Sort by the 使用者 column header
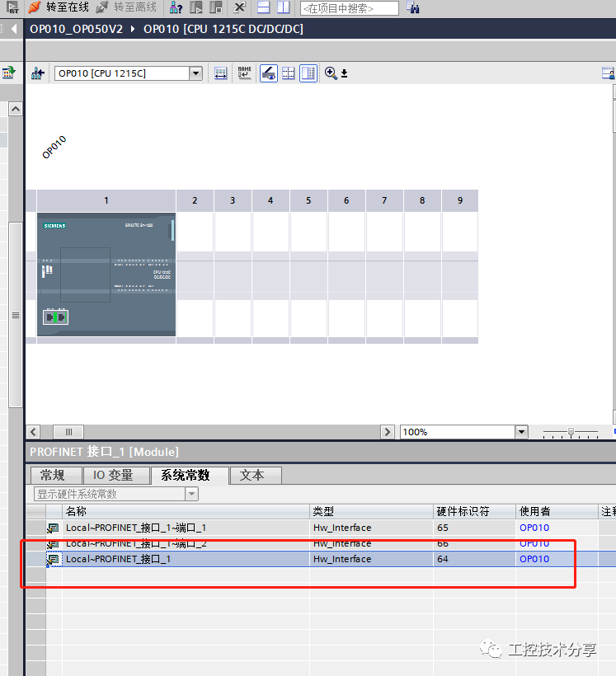 (x=557, y=511)
